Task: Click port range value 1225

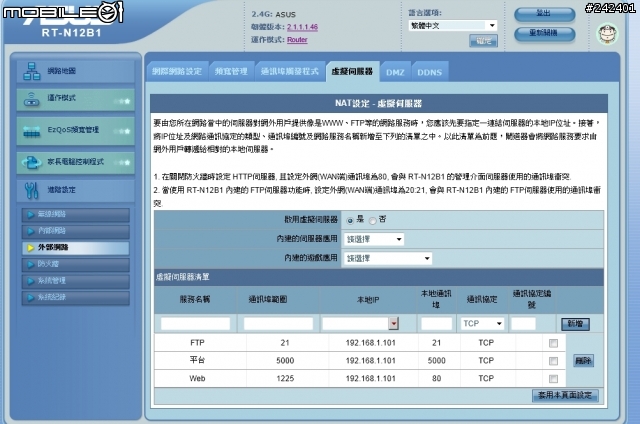Action: (x=285, y=379)
